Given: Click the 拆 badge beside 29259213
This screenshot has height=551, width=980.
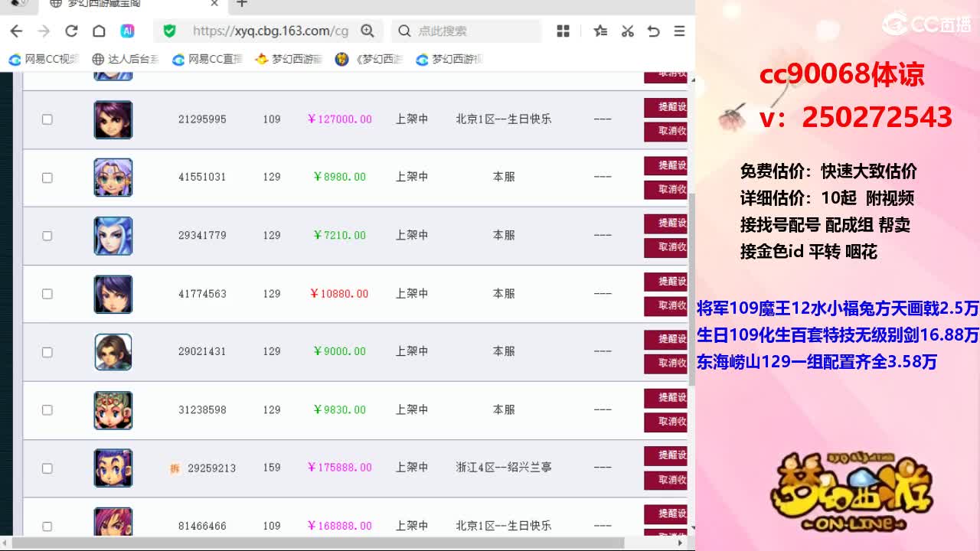Looking at the screenshot, I should point(175,468).
